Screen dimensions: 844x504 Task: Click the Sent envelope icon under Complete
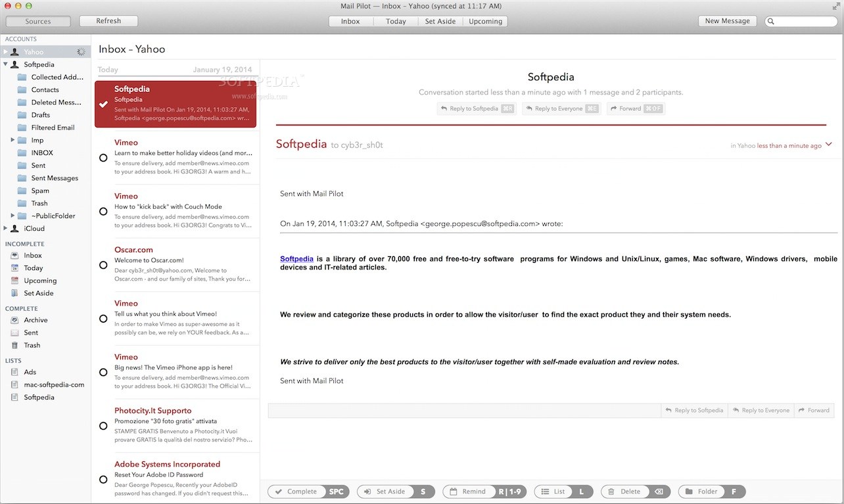pos(14,332)
